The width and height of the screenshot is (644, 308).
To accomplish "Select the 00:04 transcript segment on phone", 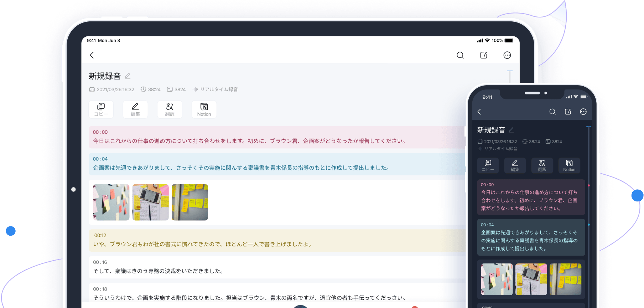I will click(531, 237).
